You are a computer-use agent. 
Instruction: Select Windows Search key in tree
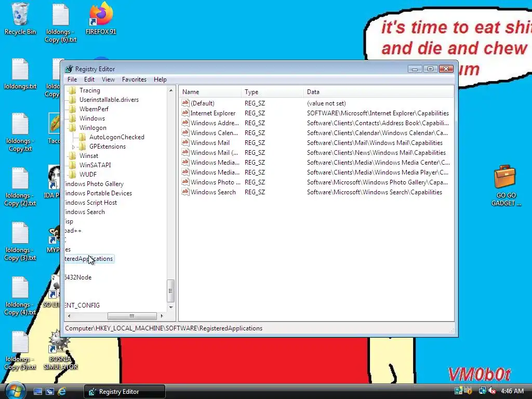[85, 212]
